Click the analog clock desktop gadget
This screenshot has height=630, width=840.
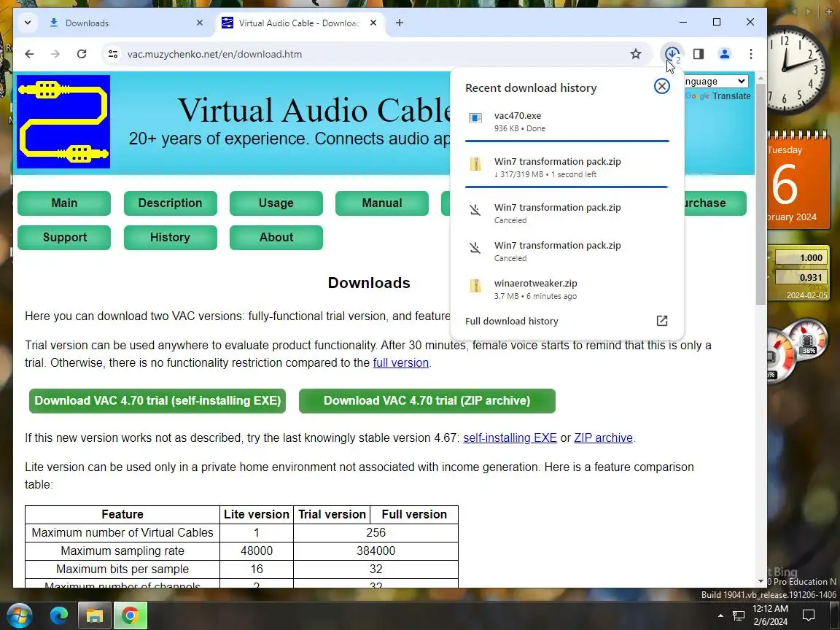(799, 70)
